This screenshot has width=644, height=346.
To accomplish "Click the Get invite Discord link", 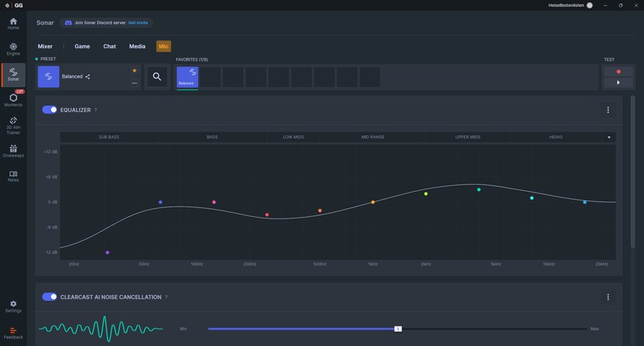I will [138, 23].
